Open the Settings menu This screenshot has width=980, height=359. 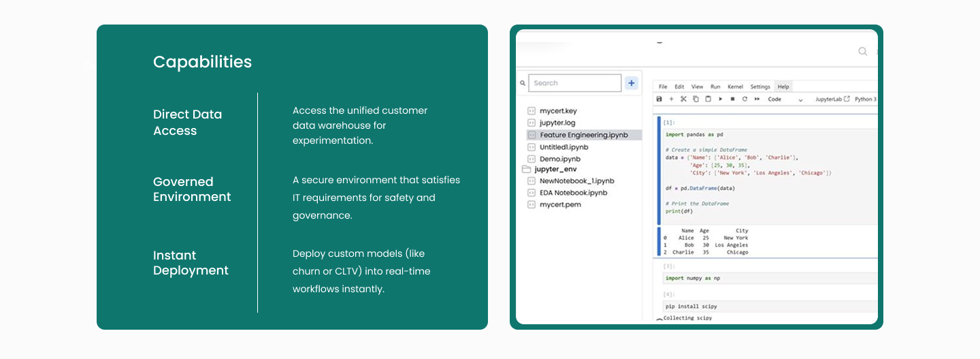point(759,87)
